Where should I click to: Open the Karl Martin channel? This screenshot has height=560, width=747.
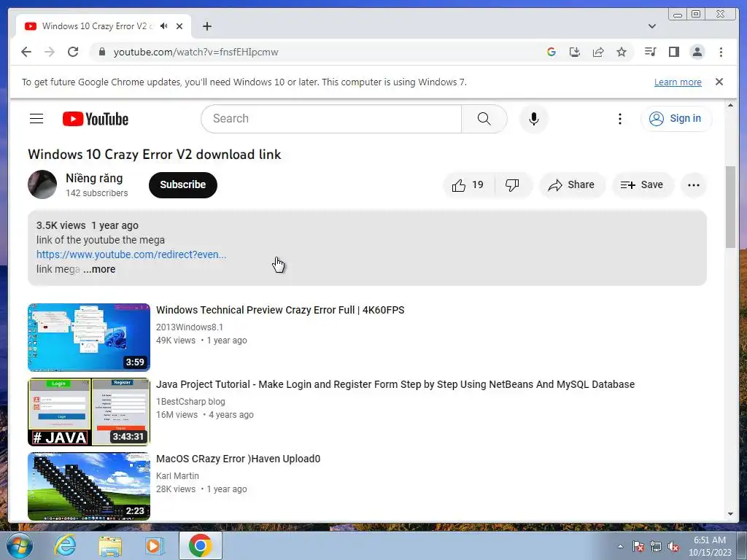tap(178, 475)
